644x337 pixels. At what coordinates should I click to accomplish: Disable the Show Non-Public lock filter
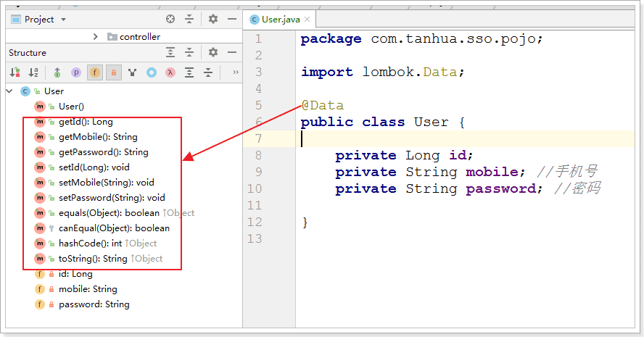114,72
